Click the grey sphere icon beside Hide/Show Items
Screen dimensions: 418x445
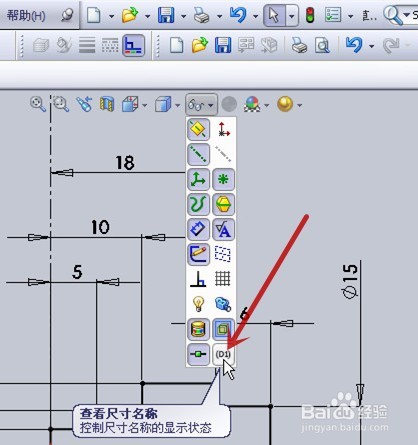click(x=229, y=104)
